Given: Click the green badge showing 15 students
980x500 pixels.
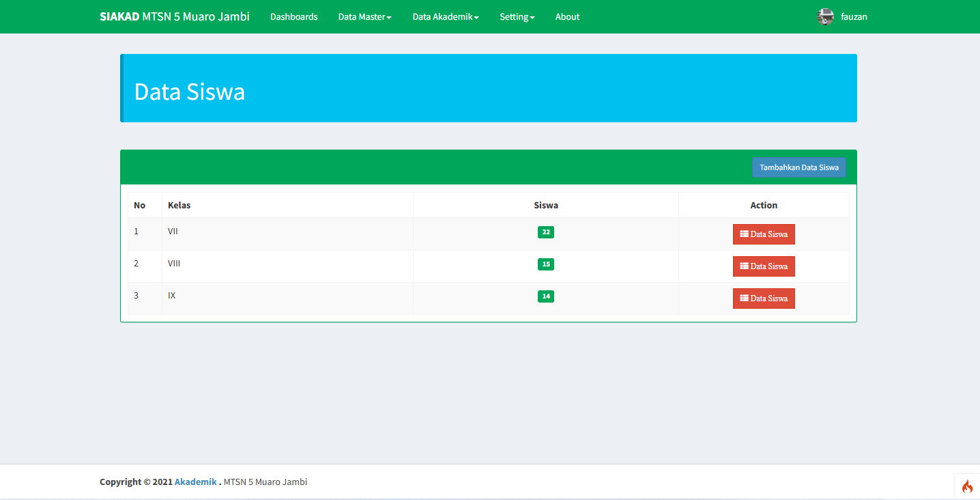Looking at the screenshot, I should (x=545, y=264).
